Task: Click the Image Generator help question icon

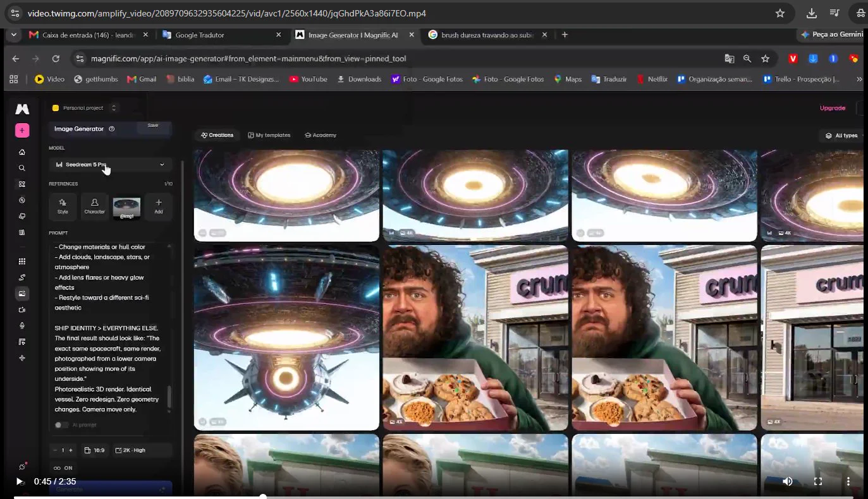Action: [x=112, y=129]
